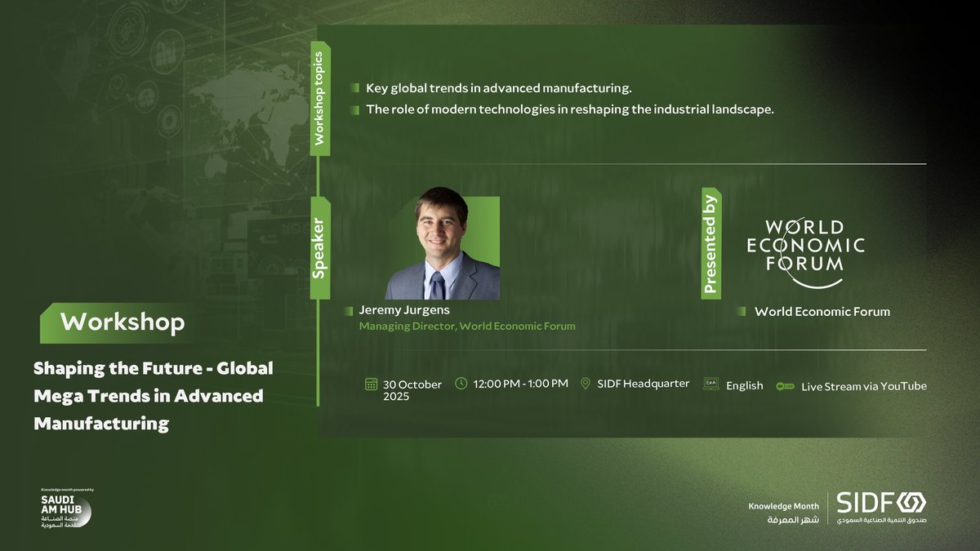The height and width of the screenshot is (551, 980).
Task: Click the vertical Presented by tab
Action: coord(710,244)
